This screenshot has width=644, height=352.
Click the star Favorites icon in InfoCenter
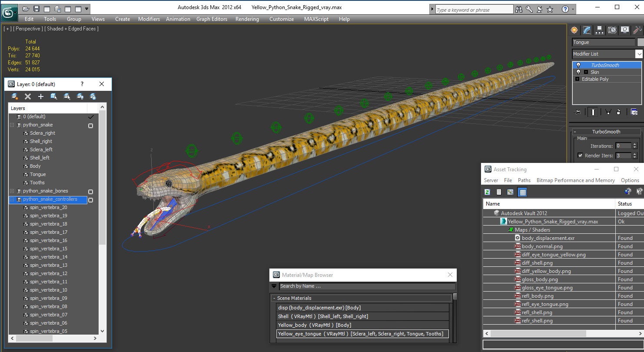(550, 9)
